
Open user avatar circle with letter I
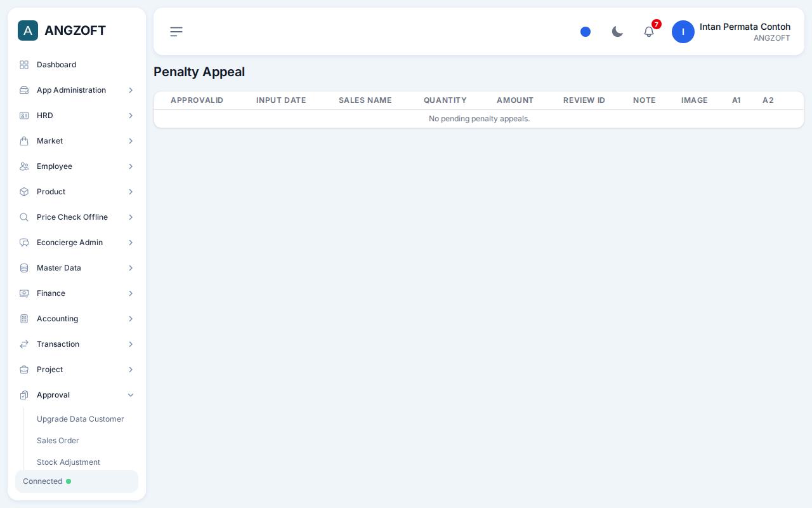coord(683,32)
